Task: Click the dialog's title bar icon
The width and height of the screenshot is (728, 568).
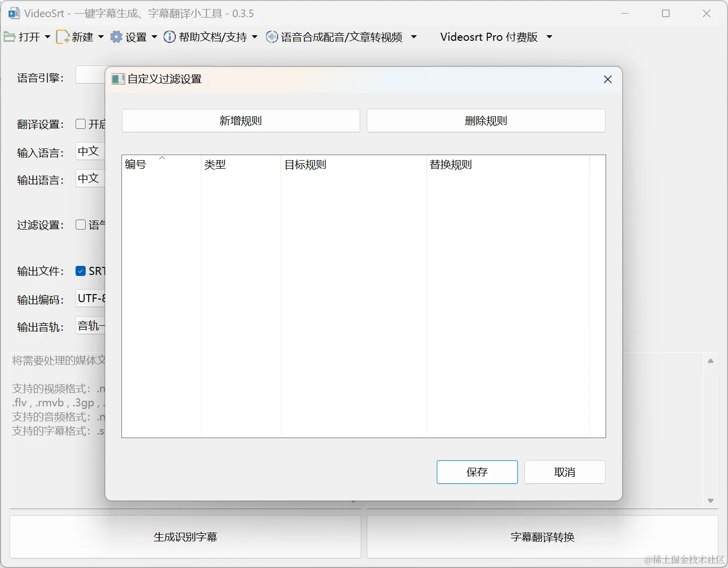Action: 118,79
